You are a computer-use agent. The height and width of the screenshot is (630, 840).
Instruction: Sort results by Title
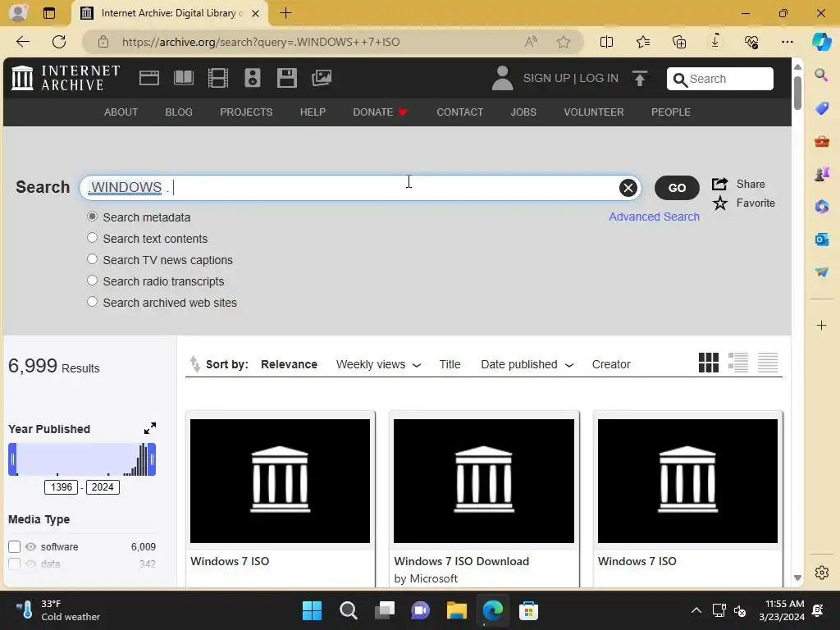(450, 364)
